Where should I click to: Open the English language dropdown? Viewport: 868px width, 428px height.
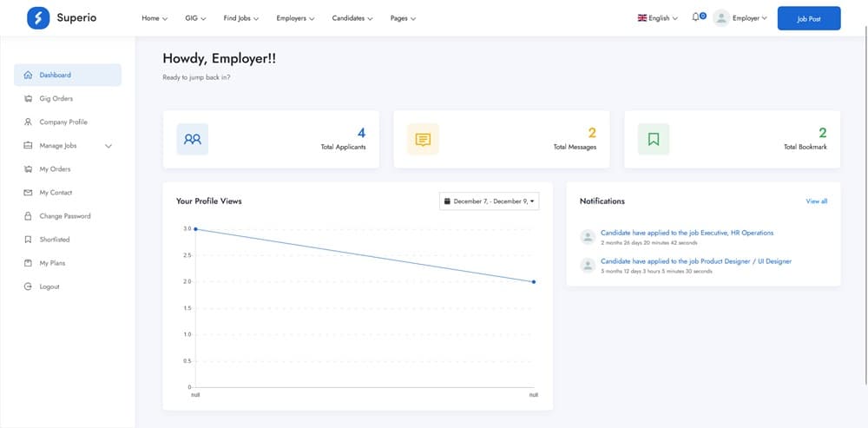[x=658, y=18]
